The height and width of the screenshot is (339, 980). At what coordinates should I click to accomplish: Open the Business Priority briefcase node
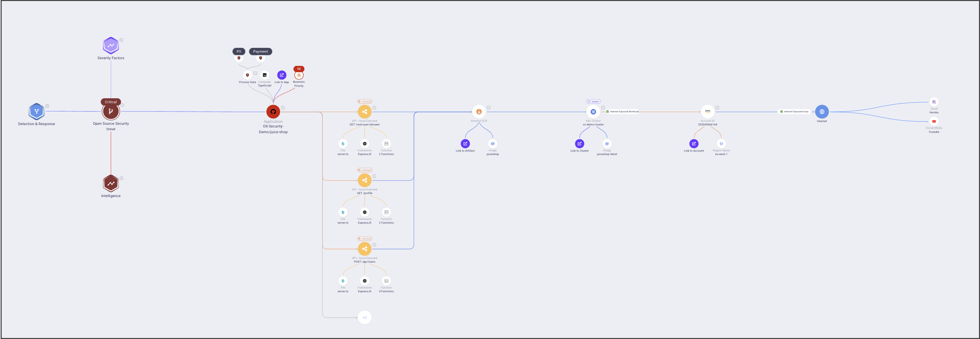[299, 75]
